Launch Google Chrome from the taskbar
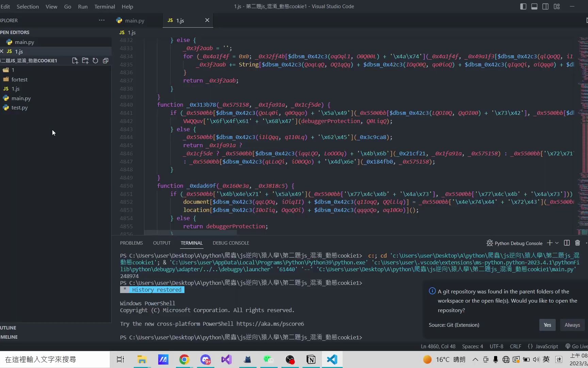The height and width of the screenshot is (368, 588). (x=184, y=359)
